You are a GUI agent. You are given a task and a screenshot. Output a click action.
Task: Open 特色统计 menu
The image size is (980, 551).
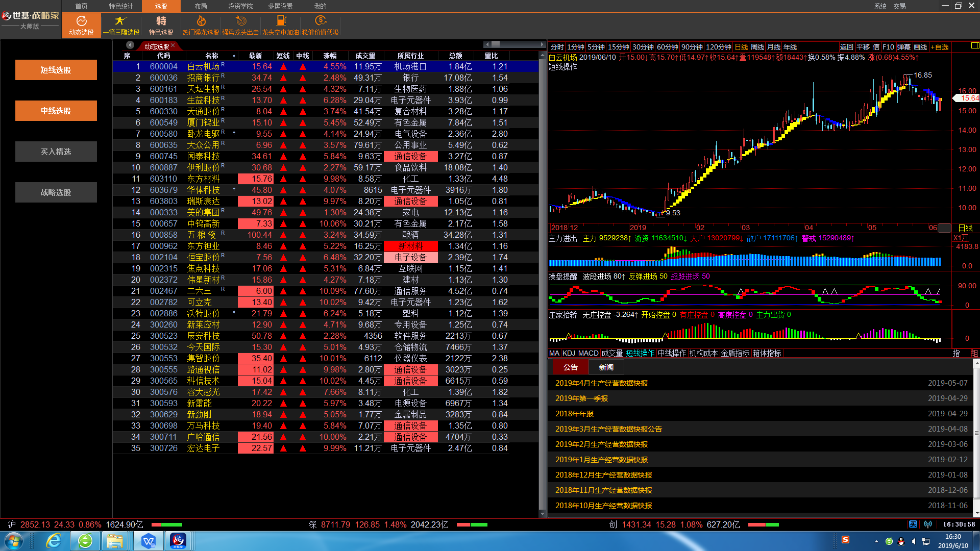pyautogui.click(x=121, y=6)
